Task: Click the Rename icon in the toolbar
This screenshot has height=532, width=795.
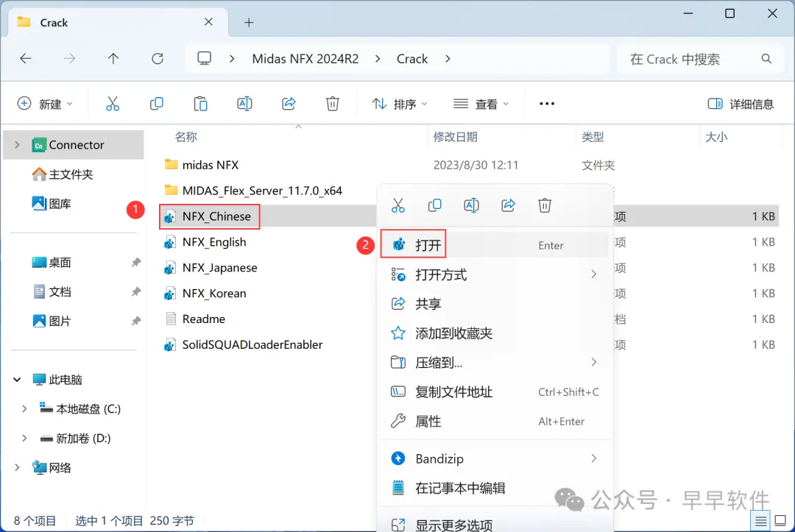Action: pos(244,104)
